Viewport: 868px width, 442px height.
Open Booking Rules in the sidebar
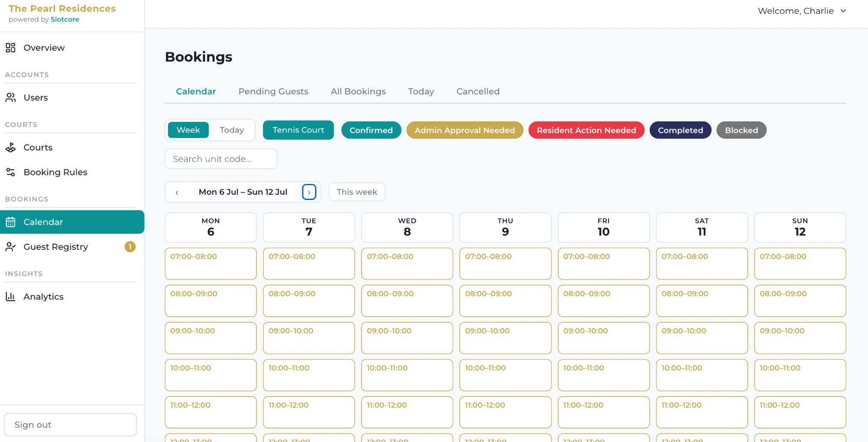(x=72, y=172)
